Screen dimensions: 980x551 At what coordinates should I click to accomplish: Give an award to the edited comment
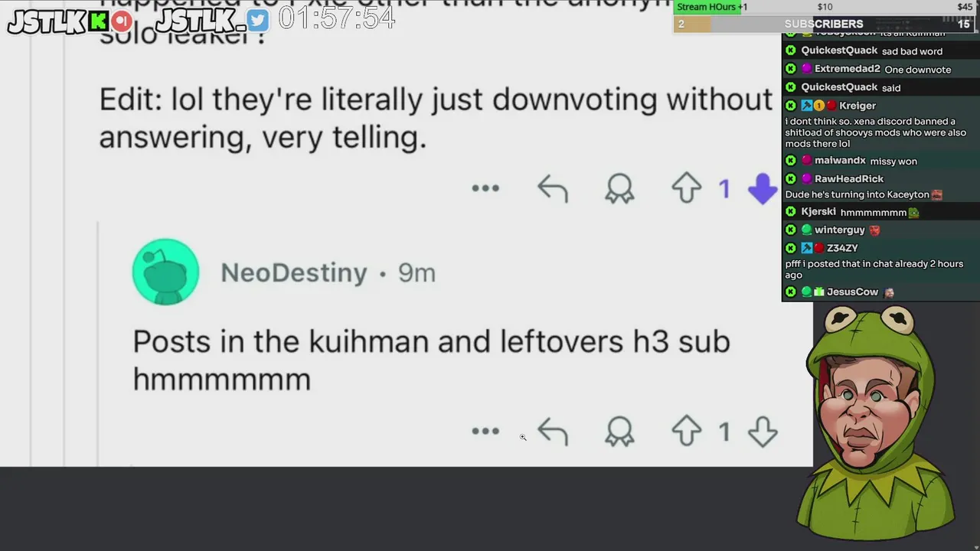pos(619,188)
